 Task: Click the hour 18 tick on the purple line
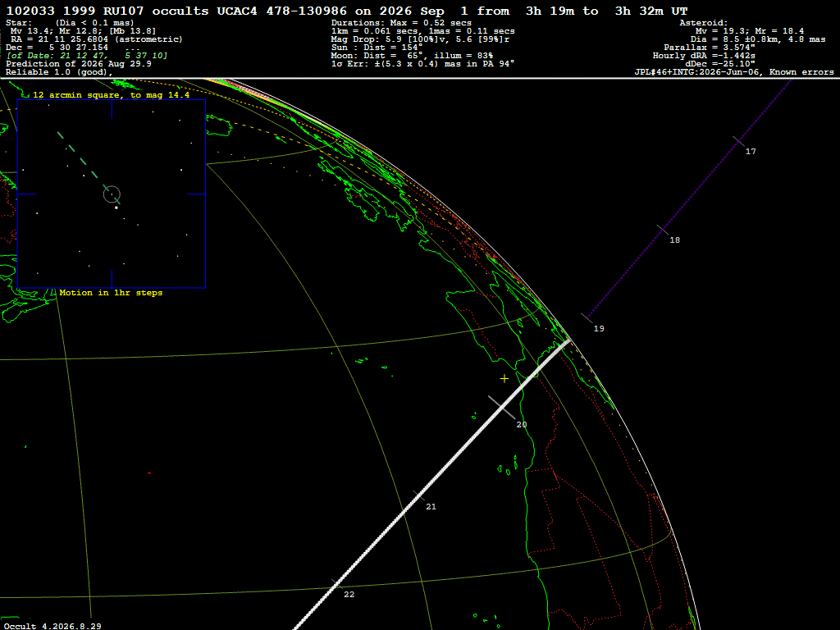click(x=663, y=230)
